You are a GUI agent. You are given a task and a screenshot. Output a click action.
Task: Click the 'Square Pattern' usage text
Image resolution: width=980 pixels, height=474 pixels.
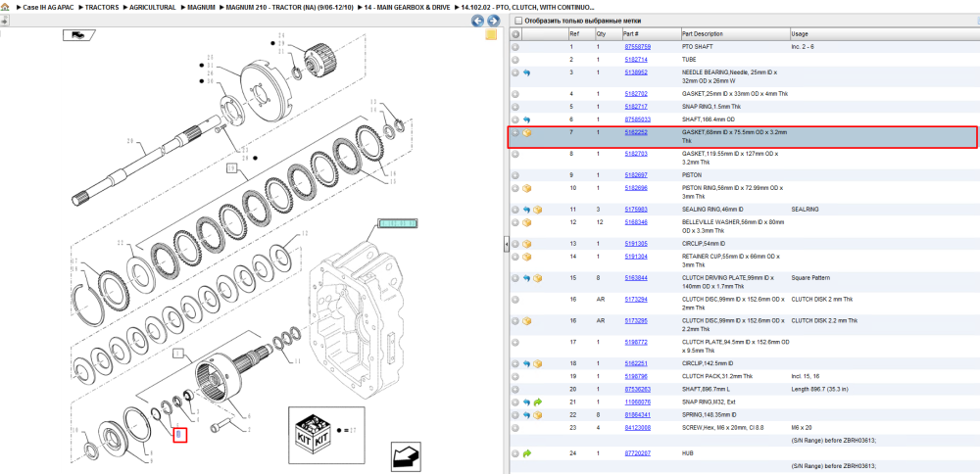(808, 278)
